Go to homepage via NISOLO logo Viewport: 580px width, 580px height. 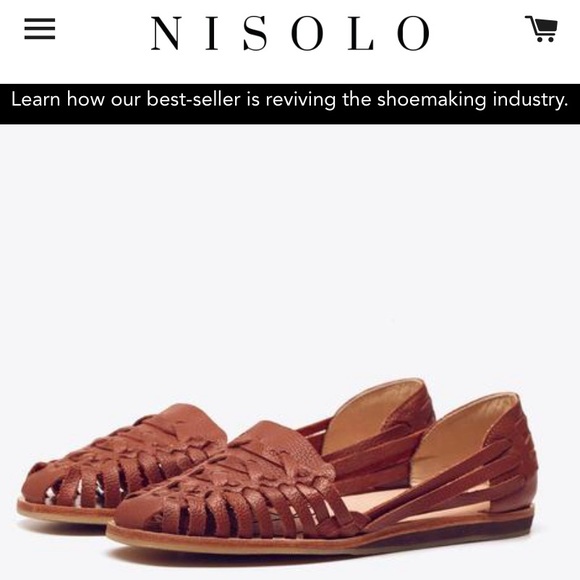[290, 33]
